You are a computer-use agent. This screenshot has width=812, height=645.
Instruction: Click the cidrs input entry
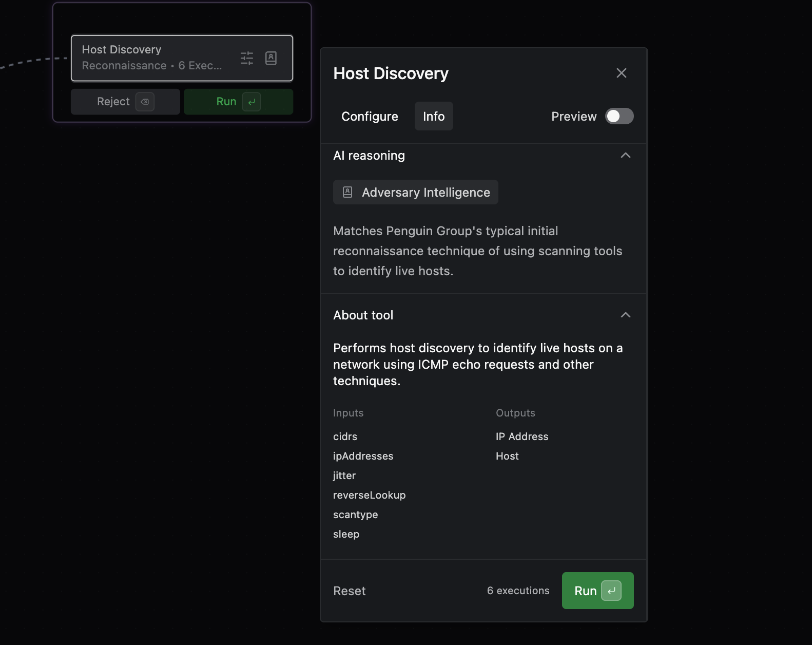[345, 437]
